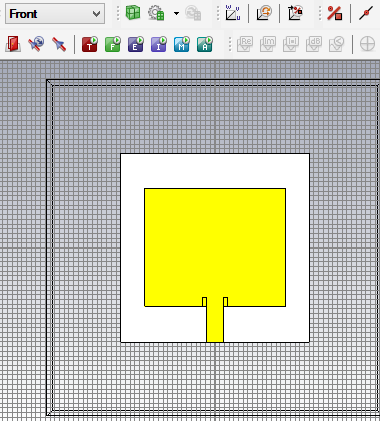Image resolution: width=380 pixels, height=421 pixels.
Task: Start the green F frequency domain solver
Action: (113, 44)
